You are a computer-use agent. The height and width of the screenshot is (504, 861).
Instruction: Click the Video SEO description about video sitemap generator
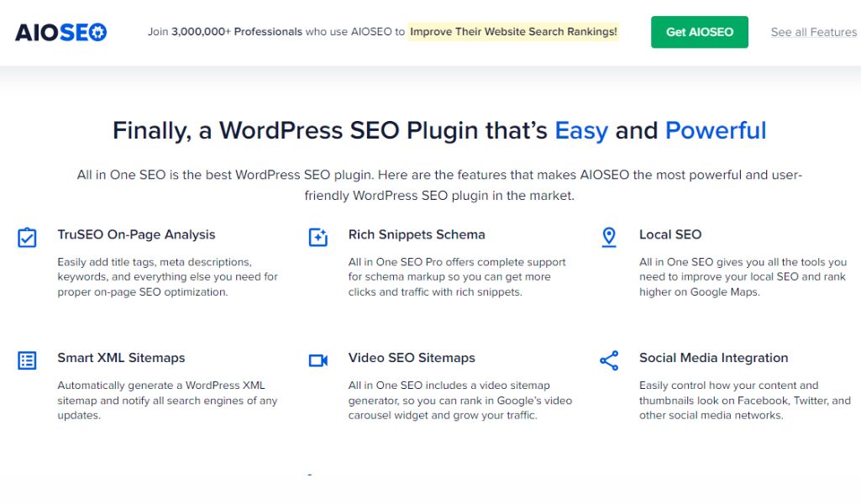pyautogui.click(x=460, y=400)
